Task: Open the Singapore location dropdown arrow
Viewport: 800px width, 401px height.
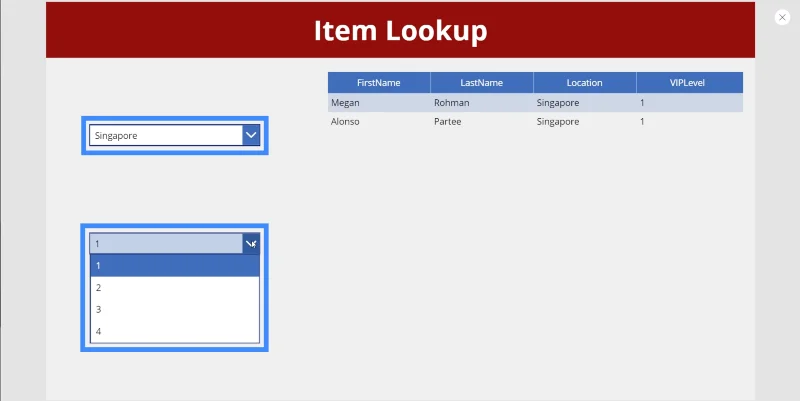Action: click(251, 135)
